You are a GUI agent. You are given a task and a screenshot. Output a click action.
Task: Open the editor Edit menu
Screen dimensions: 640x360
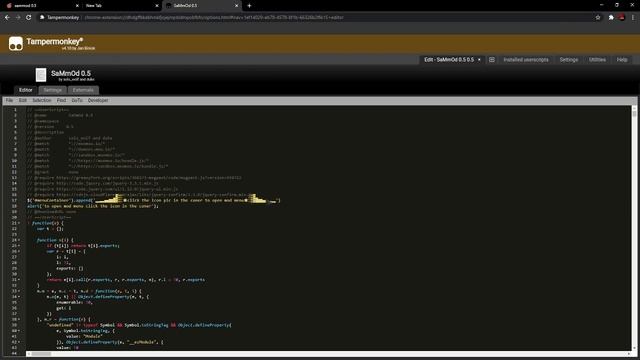[22, 100]
